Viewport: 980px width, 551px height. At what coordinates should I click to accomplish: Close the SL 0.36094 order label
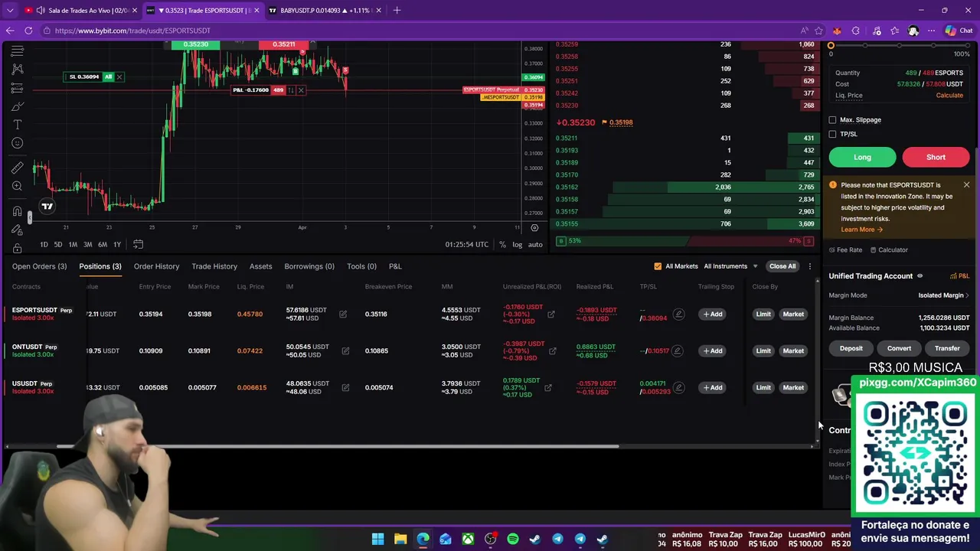tap(119, 77)
